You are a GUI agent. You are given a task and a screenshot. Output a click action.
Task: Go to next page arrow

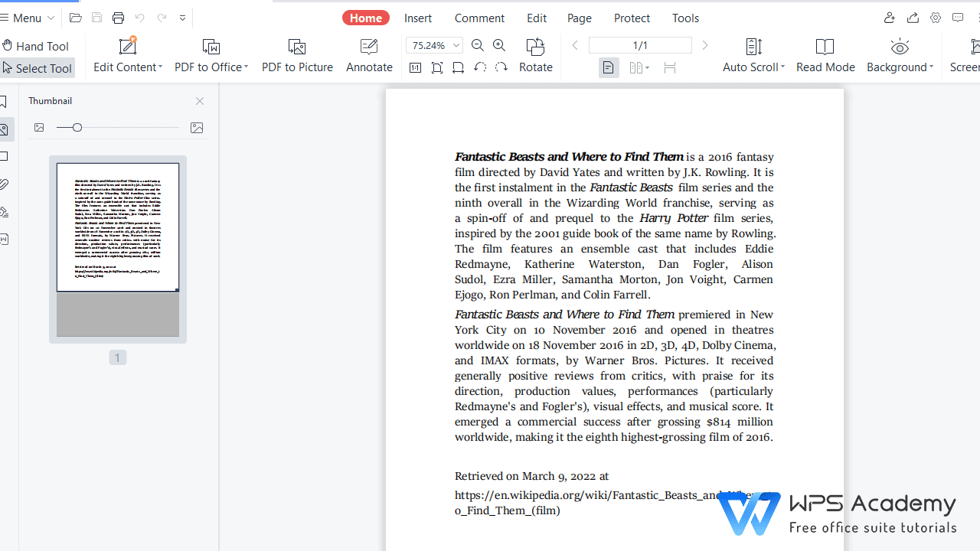point(705,46)
